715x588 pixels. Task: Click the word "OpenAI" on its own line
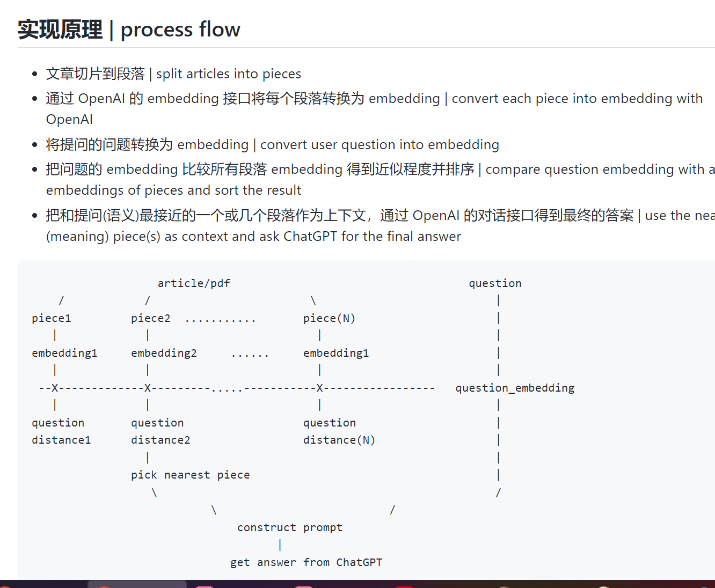[69, 120]
